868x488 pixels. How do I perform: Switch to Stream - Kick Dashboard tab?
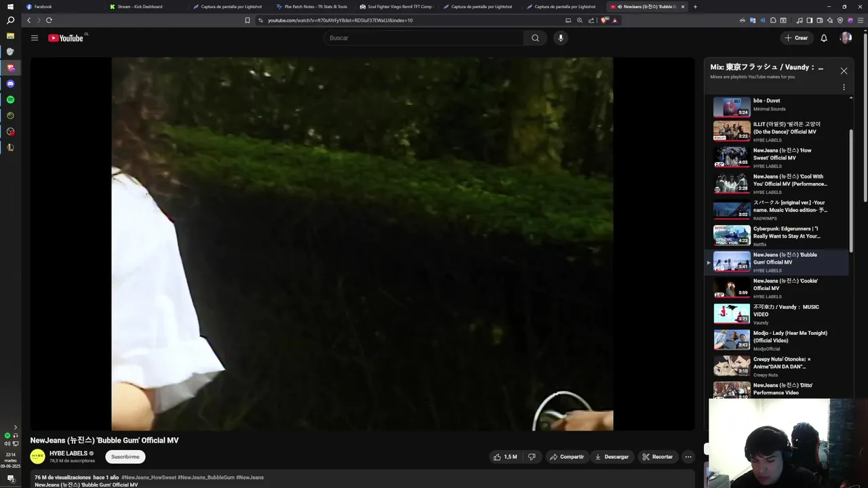[x=147, y=6]
